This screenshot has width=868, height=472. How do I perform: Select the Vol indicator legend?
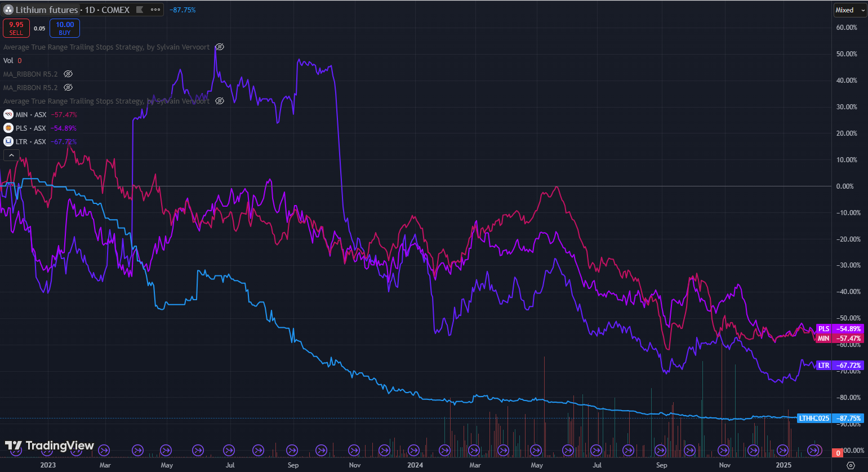(8, 60)
